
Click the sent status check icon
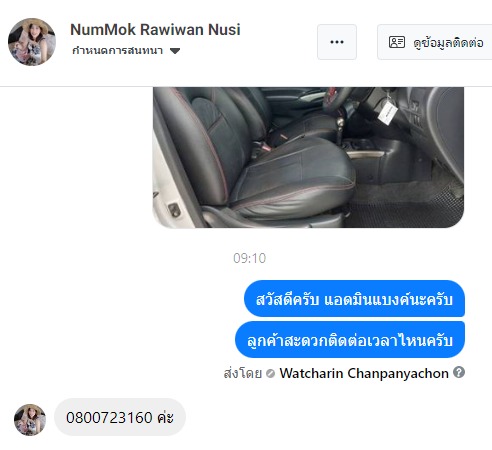tap(271, 374)
